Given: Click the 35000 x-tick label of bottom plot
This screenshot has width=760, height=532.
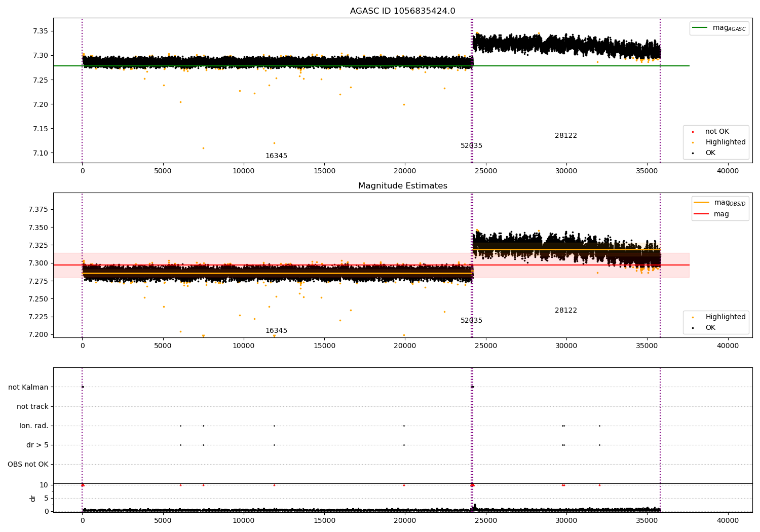Looking at the screenshot, I should click(x=647, y=520).
